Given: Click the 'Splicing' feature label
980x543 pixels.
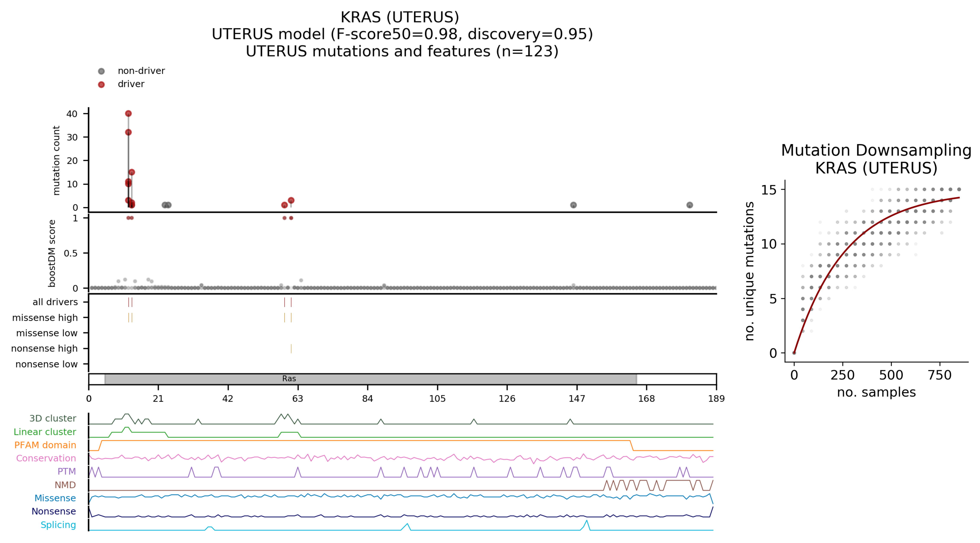Looking at the screenshot, I should 58,525.
